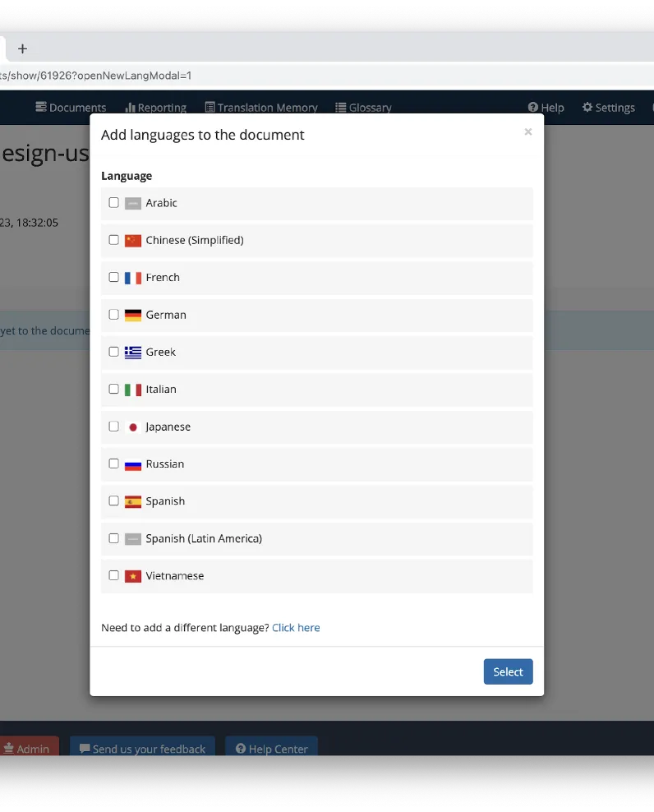Click the Spanish flag icon
The width and height of the screenshot is (654, 812).
(x=133, y=502)
